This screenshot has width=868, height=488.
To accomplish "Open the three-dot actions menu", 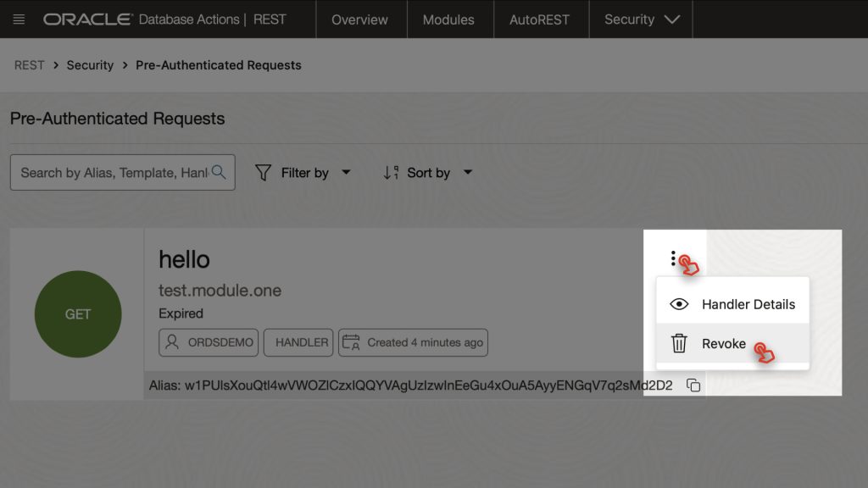I will point(673,258).
